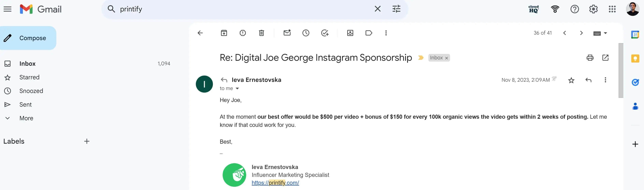This screenshot has width=644, height=190.
Task: Archive this email conversation
Action: point(224,33)
